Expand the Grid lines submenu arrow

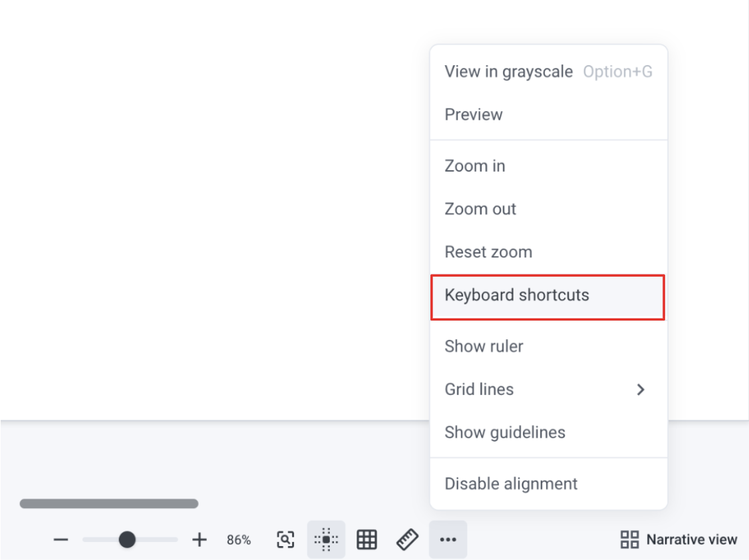pos(641,390)
